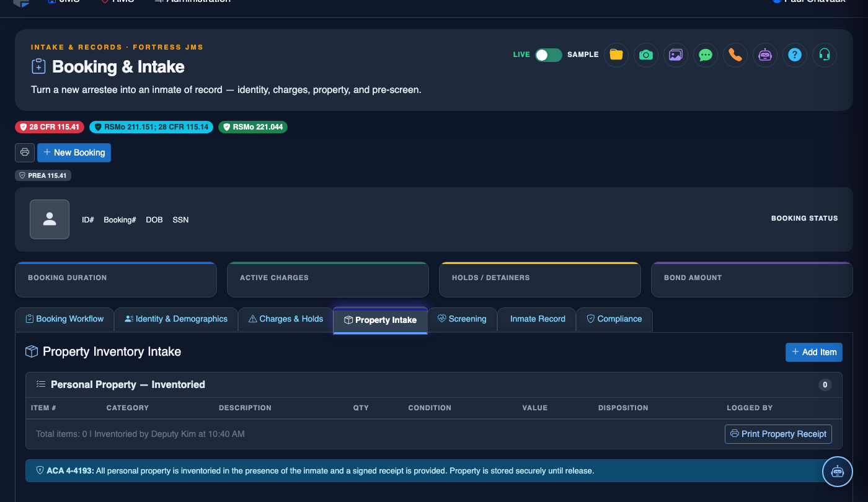Click the green RSMo 221.044 badge

pyautogui.click(x=253, y=127)
